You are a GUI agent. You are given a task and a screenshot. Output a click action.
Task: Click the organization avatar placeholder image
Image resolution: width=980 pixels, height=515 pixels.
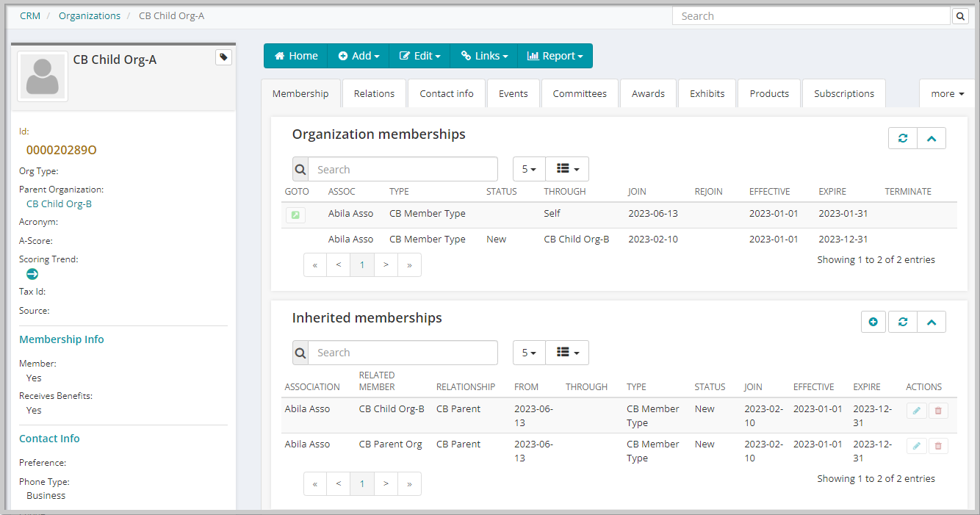(x=43, y=76)
